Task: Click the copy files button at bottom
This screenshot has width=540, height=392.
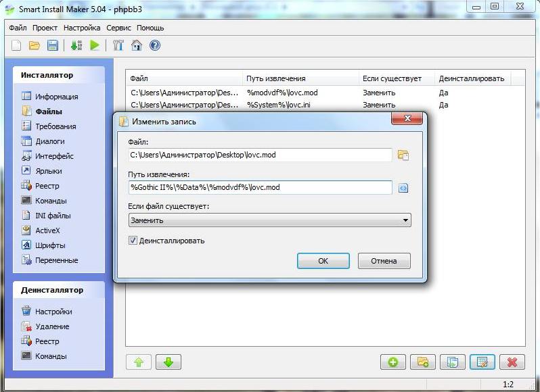Action: pos(453,362)
